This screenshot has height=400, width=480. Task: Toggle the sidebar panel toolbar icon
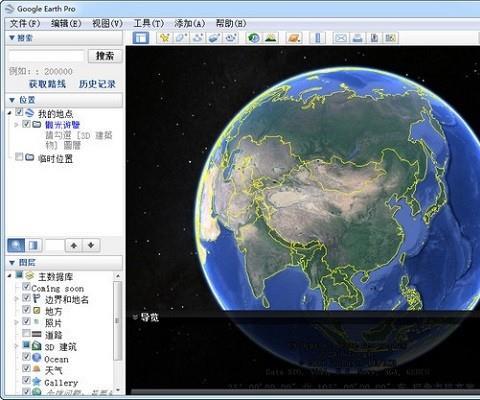click(x=141, y=38)
